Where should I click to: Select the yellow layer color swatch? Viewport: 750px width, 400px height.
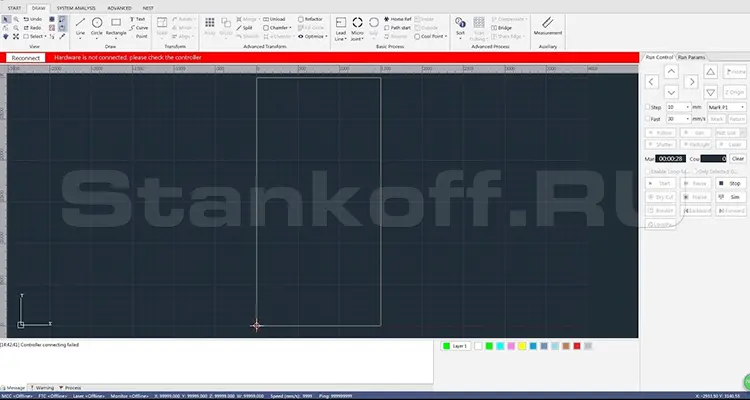(522, 346)
